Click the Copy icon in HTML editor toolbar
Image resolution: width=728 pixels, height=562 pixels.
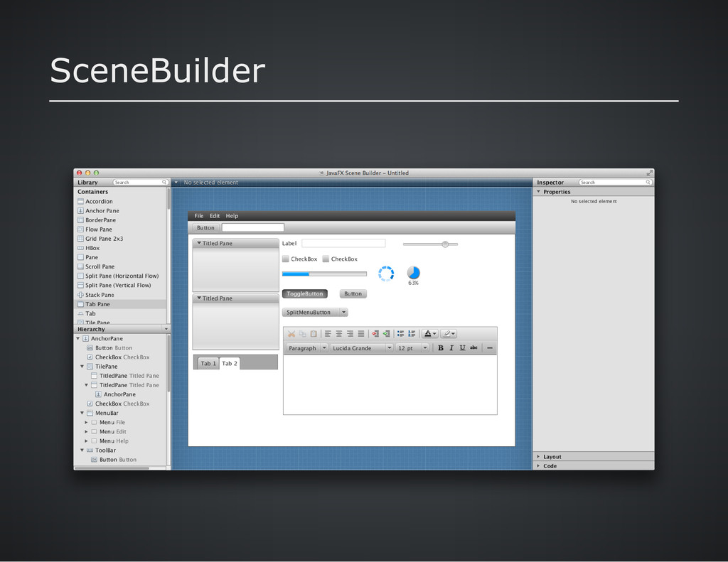pos(302,334)
